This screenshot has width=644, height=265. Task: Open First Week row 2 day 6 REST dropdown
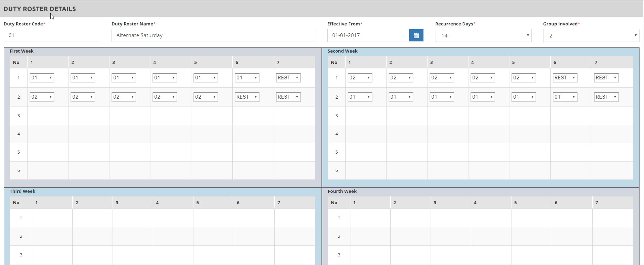(x=247, y=97)
